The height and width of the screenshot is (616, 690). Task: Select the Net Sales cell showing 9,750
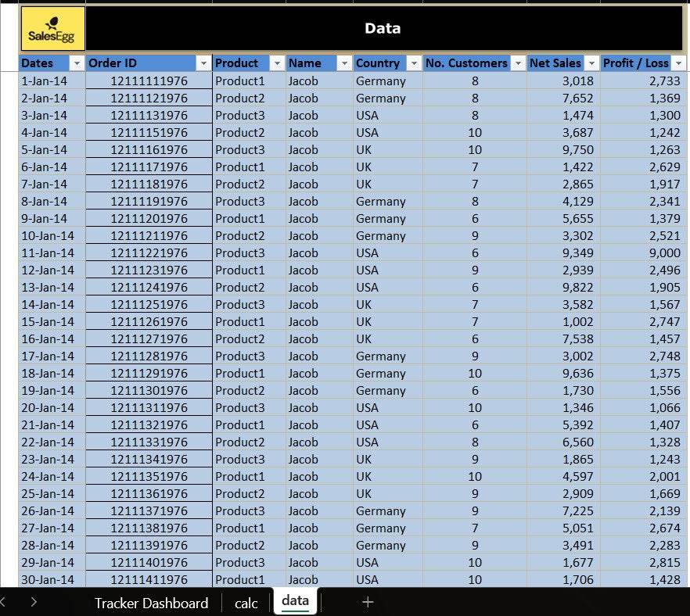[563, 150]
